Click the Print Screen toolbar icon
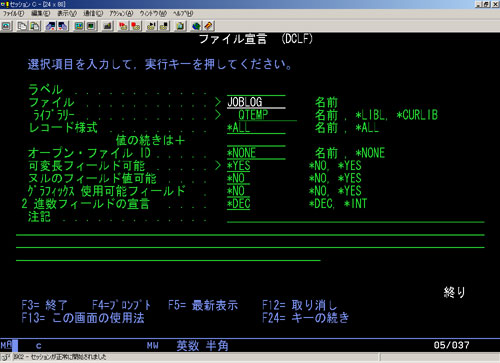Image resolution: width=500 pixels, height=363 pixels. click(x=7, y=26)
